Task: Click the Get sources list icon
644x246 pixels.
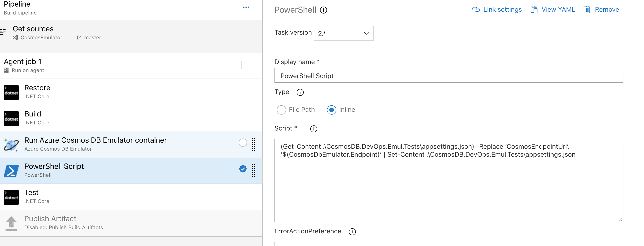Action: click(3, 32)
